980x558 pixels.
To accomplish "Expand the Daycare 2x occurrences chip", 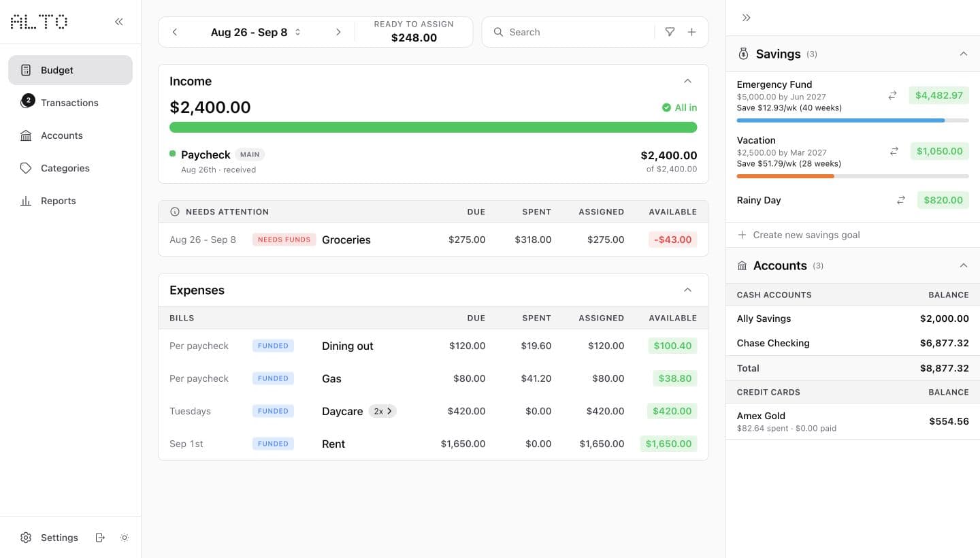I will [x=382, y=411].
